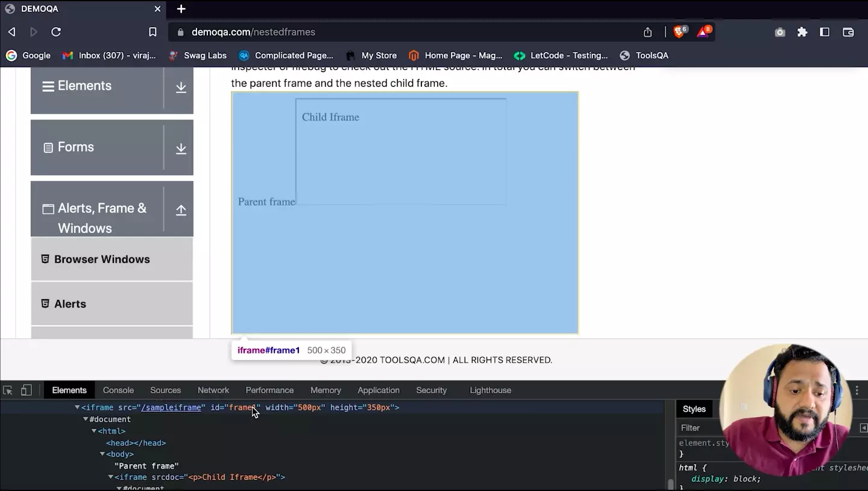Open the share page icon in address bar
Image resolution: width=868 pixels, height=491 pixels.
[647, 32]
